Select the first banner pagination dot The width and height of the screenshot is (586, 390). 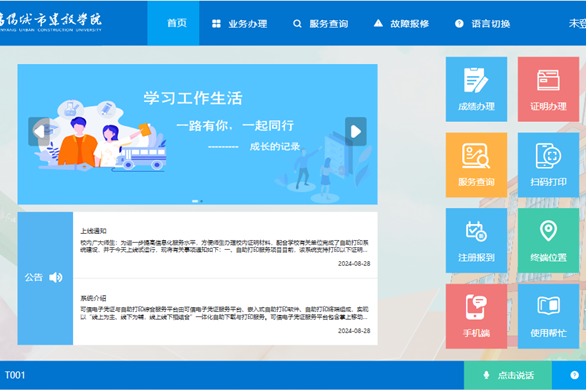195,201
